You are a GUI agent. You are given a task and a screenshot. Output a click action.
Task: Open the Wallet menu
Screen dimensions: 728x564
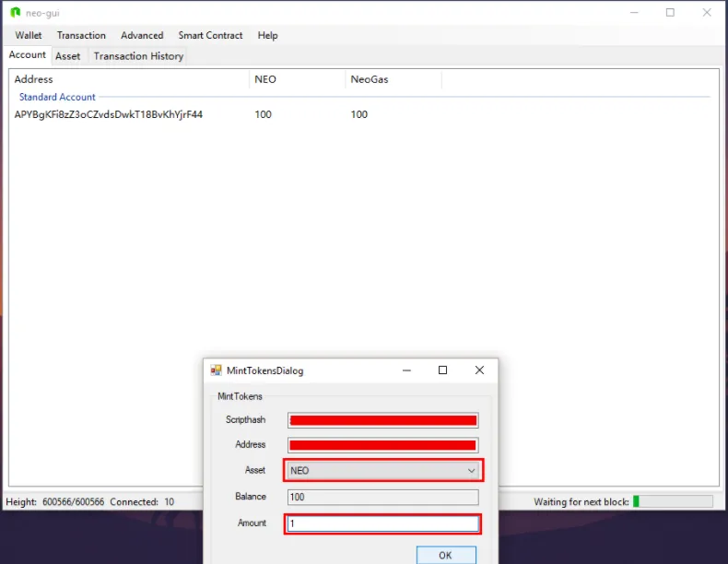(x=29, y=35)
